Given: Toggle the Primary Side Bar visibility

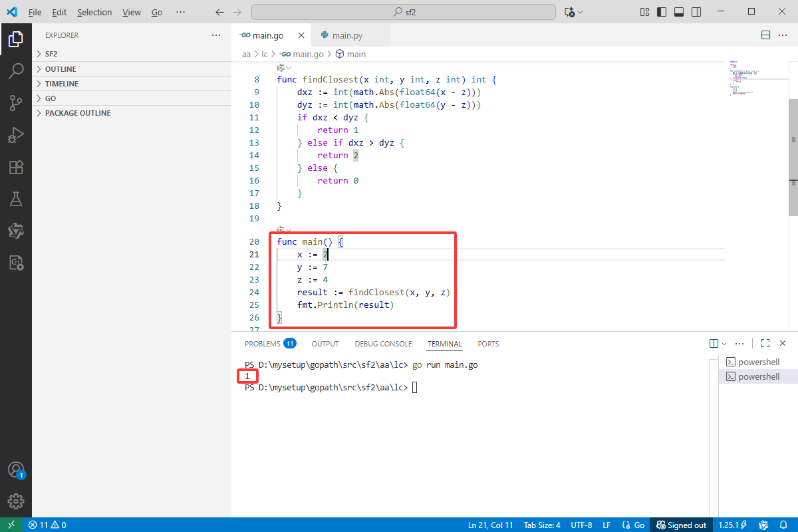Looking at the screenshot, I should pos(662,12).
